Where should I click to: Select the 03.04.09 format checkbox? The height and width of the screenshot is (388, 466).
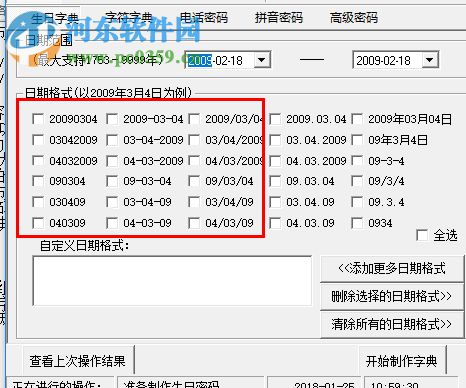click(275, 202)
